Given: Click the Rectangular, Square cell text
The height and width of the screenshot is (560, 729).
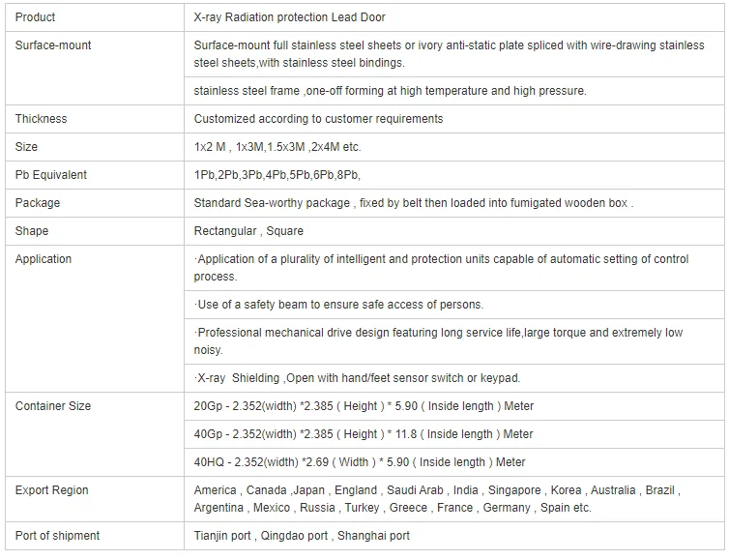Looking at the screenshot, I should click(x=248, y=231).
